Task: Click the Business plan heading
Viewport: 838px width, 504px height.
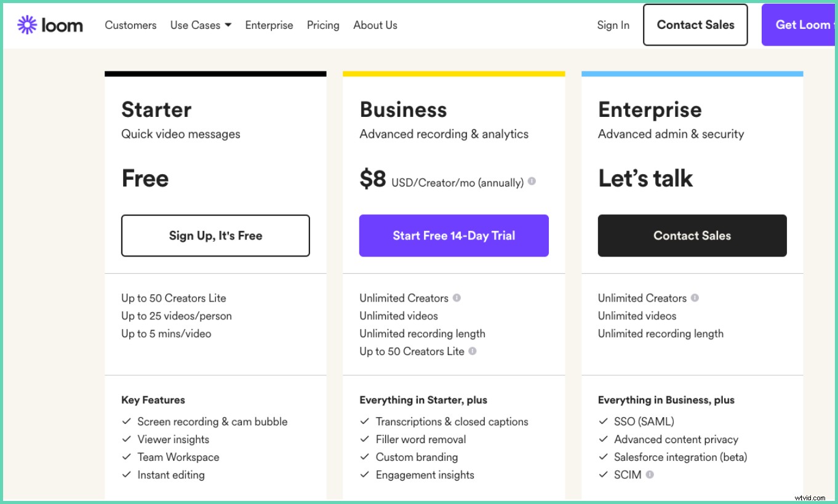Action: (x=403, y=110)
